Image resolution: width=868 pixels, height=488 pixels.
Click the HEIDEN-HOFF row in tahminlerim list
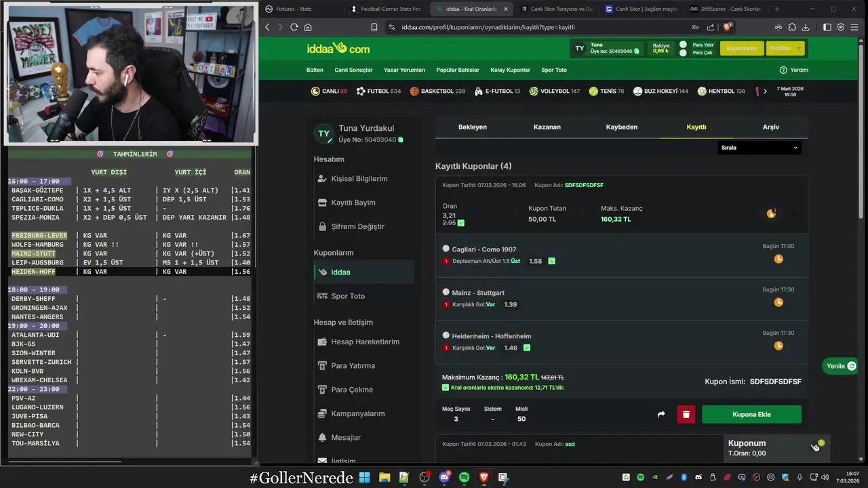pos(129,272)
